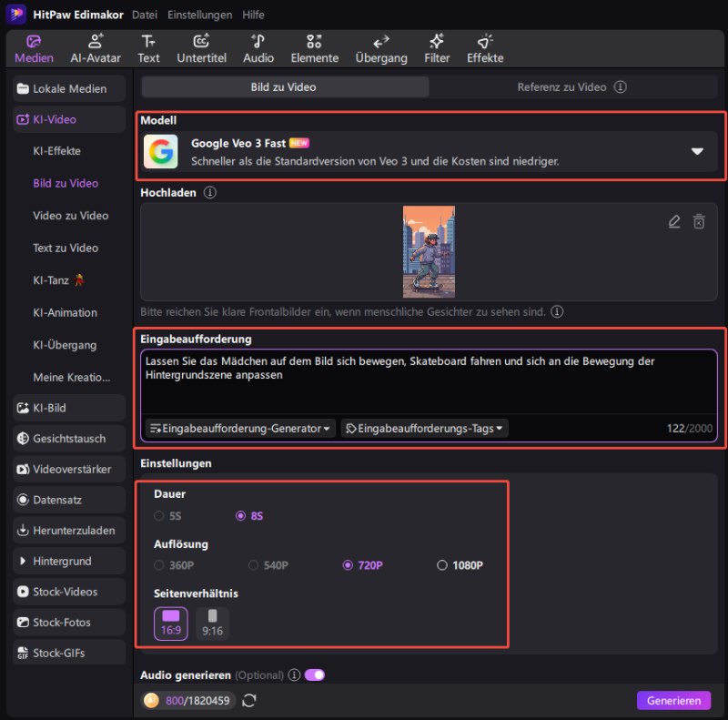Select Text zu Video in sidebar
728x720 pixels.
pyautogui.click(x=66, y=248)
